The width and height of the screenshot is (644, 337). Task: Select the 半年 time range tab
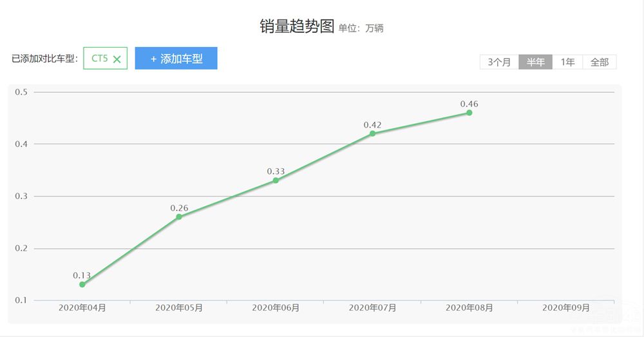click(x=535, y=63)
